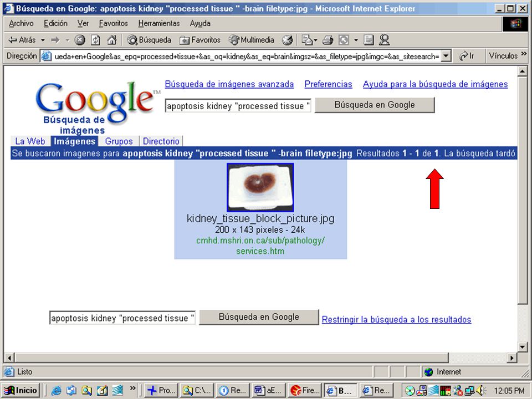This screenshot has height=399, width=532.
Task: Open Ayuda para la búsqueda de imágenes
Action: tap(436, 84)
